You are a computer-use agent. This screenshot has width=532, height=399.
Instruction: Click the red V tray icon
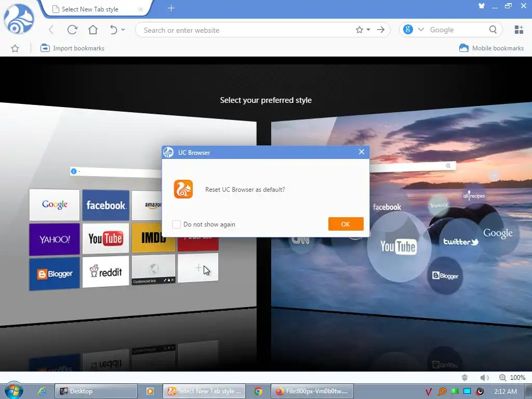coord(429,392)
